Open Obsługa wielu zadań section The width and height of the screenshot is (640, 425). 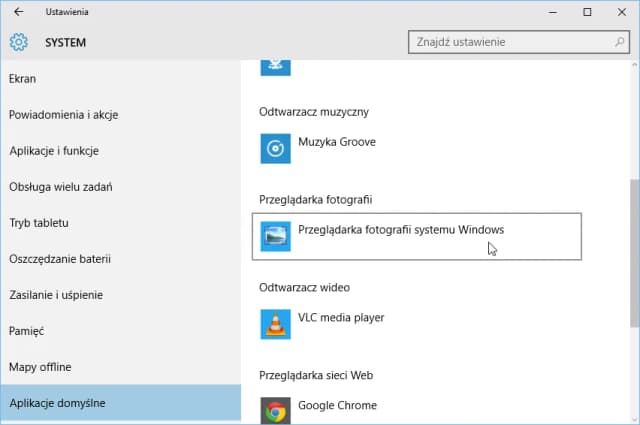(60, 186)
